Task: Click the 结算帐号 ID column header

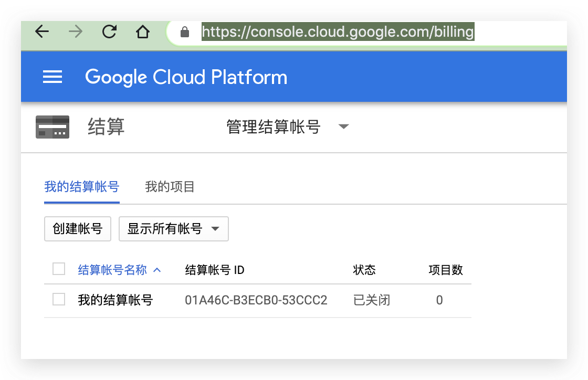Action: point(215,270)
